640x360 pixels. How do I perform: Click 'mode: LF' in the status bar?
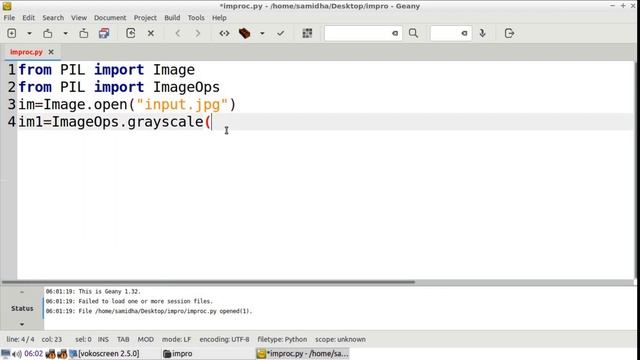176,340
